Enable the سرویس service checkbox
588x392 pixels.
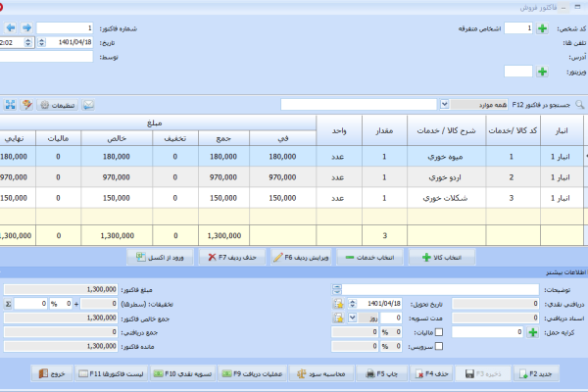tap(439, 346)
